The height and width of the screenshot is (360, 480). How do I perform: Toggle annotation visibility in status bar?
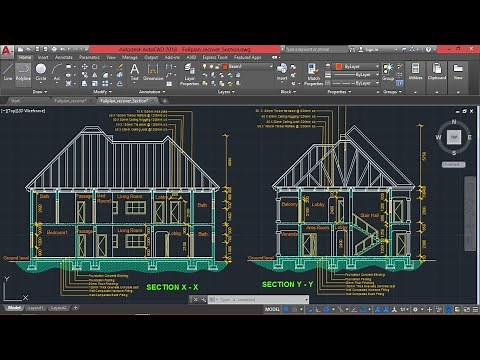[378, 309]
